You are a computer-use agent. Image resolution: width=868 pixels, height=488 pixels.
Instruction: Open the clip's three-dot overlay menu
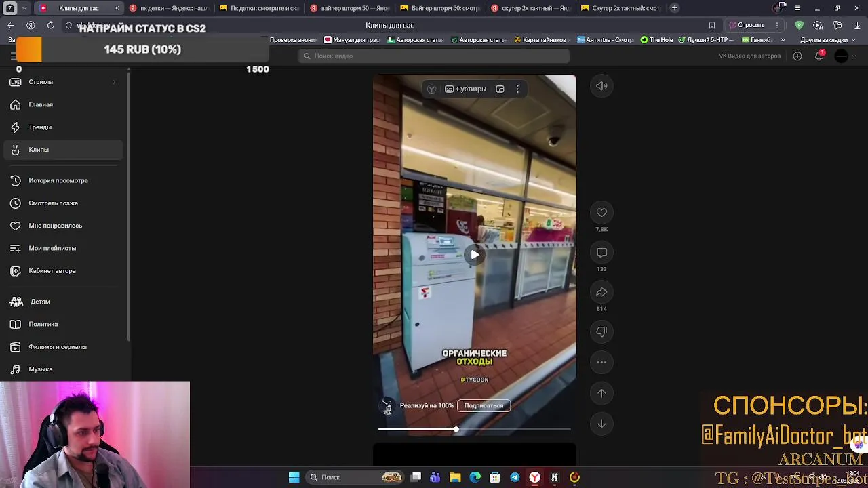point(517,89)
